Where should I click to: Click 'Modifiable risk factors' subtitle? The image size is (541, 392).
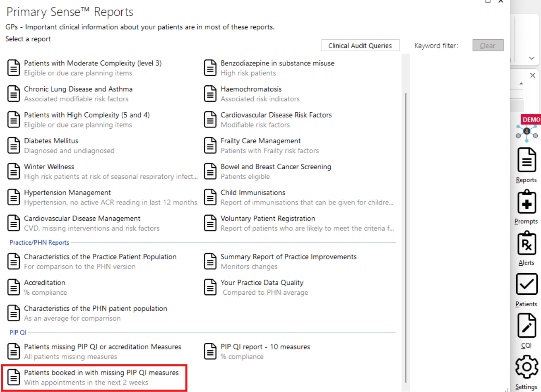(x=255, y=125)
